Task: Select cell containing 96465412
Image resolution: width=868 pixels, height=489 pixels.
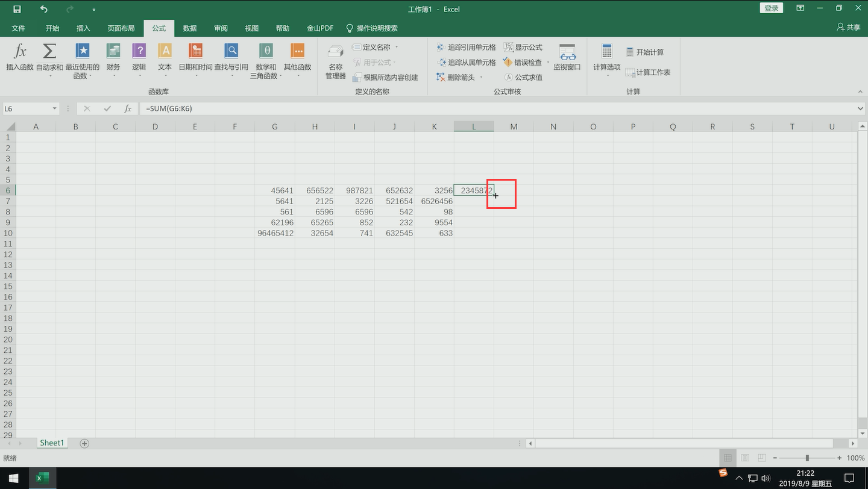Action: pos(275,233)
